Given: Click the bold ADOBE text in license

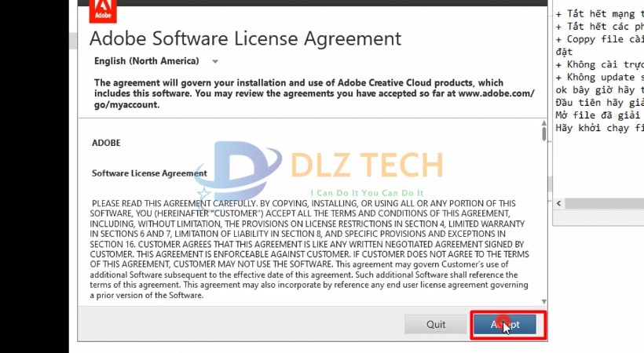Looking at the screenshot, I should pos(106,144).
